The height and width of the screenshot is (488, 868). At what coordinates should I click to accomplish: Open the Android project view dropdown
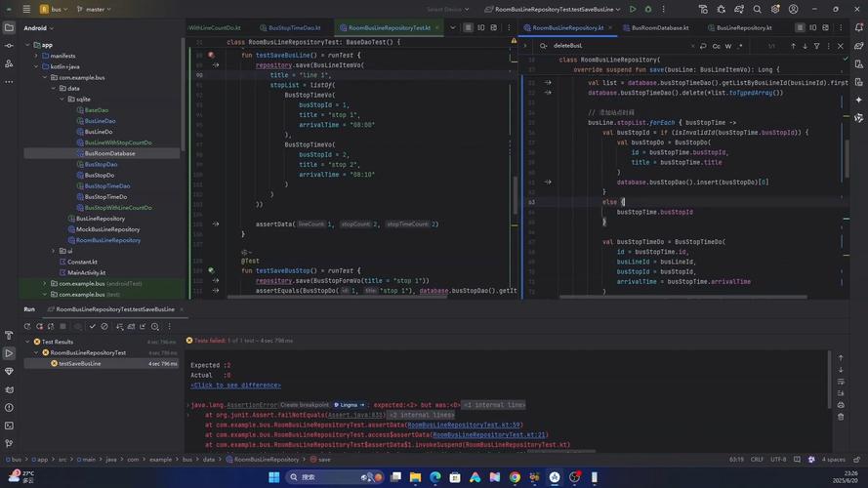click(39, 28)
